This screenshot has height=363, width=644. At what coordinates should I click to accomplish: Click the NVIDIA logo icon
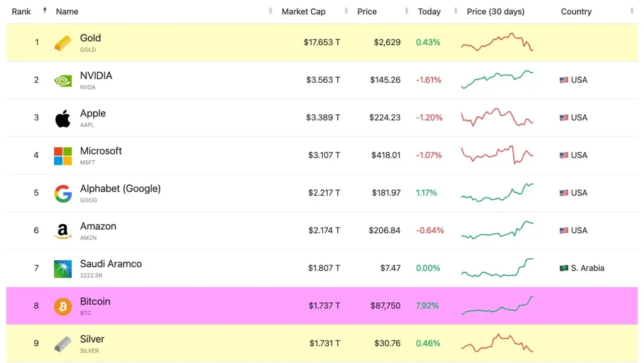click(63, 81)
